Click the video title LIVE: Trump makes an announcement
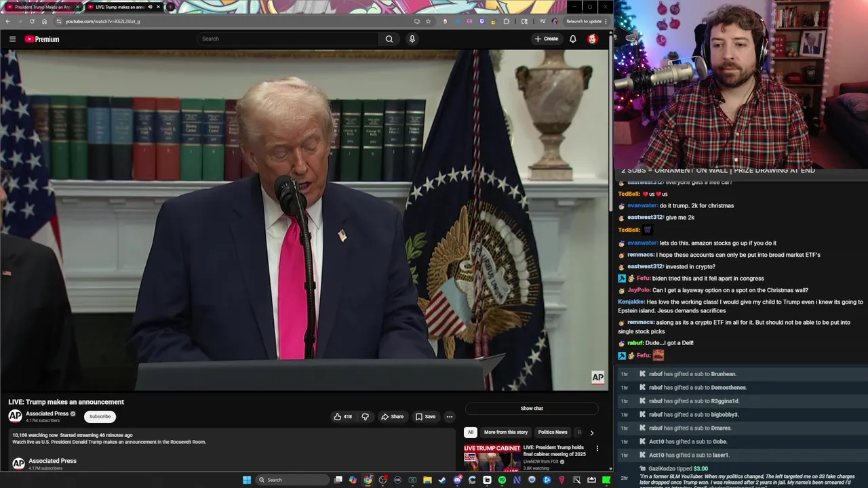 pyautogui.click(x=66, y=402)
